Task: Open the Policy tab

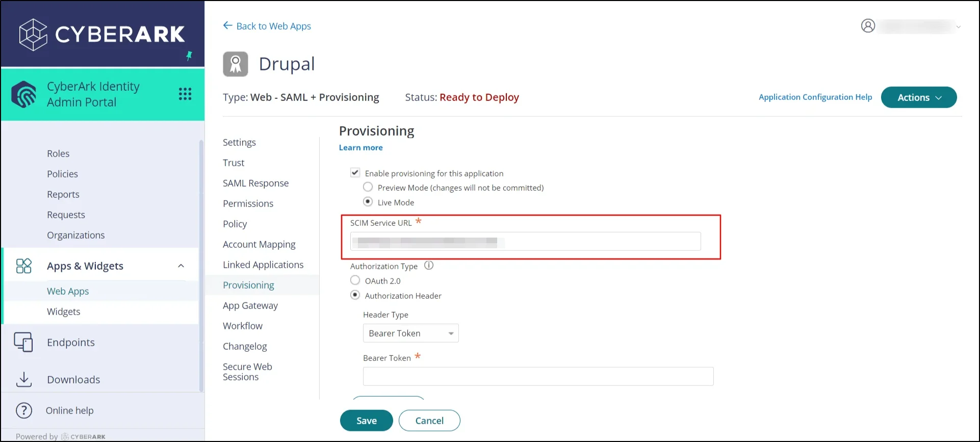Action: coord(235,224)
